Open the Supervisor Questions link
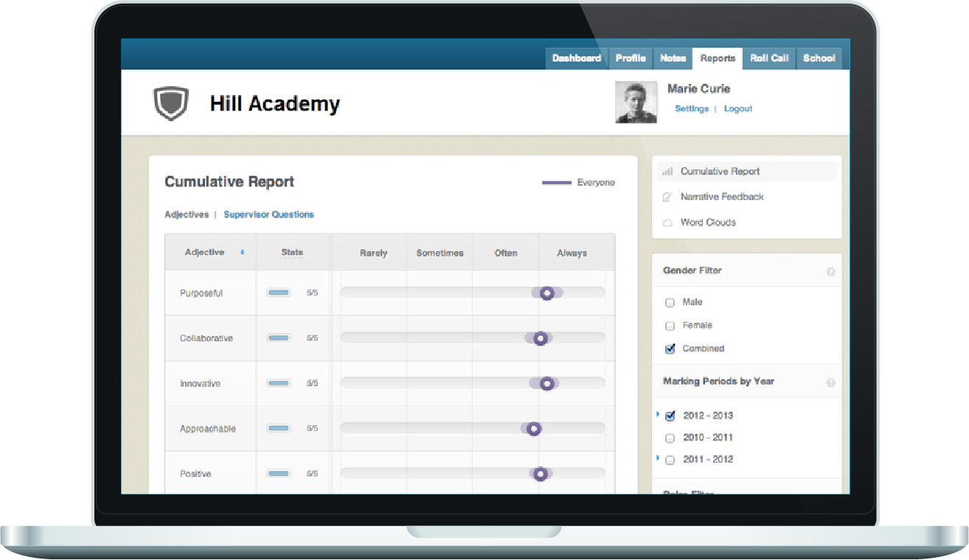The image size is (969, 560). coord(268,214)
